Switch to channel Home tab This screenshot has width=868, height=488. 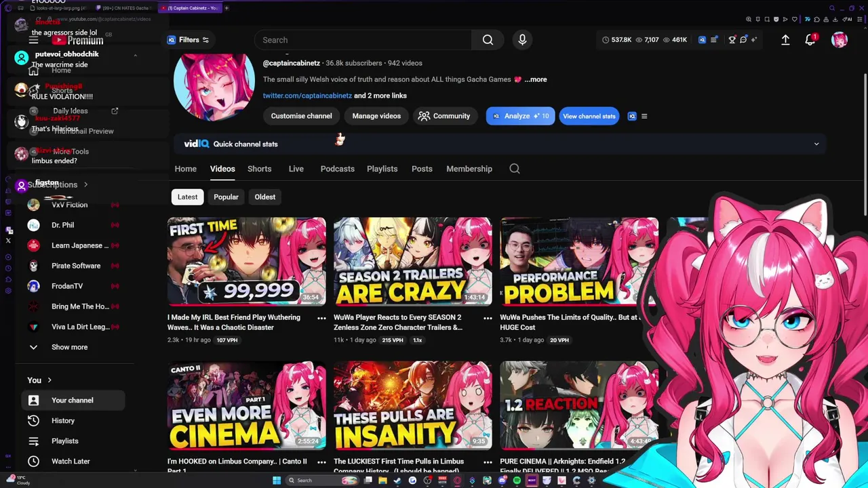click(186, 169)
